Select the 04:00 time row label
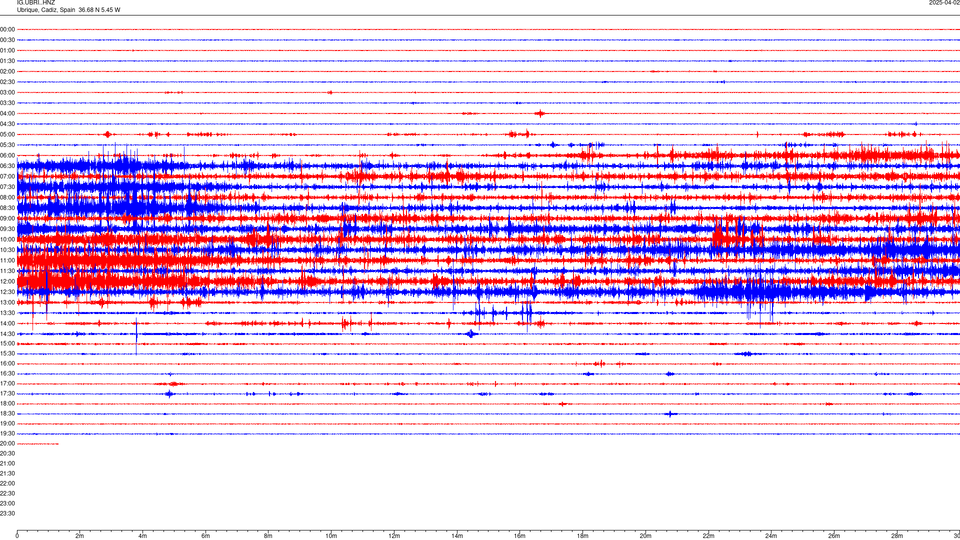Image resolution: width=960 pixels, height=540 pixels. coord(7,113)
